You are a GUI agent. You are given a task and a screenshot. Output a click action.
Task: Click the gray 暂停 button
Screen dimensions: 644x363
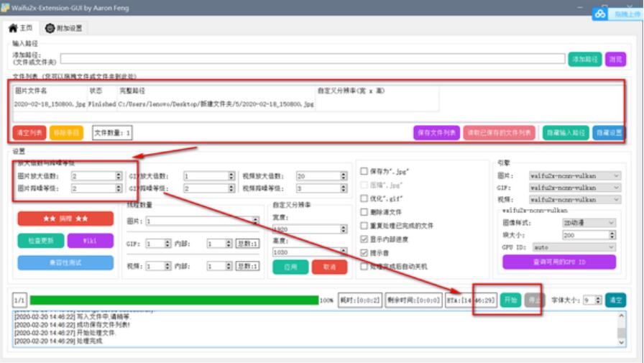pyautogui.click(x=533, y=300)
